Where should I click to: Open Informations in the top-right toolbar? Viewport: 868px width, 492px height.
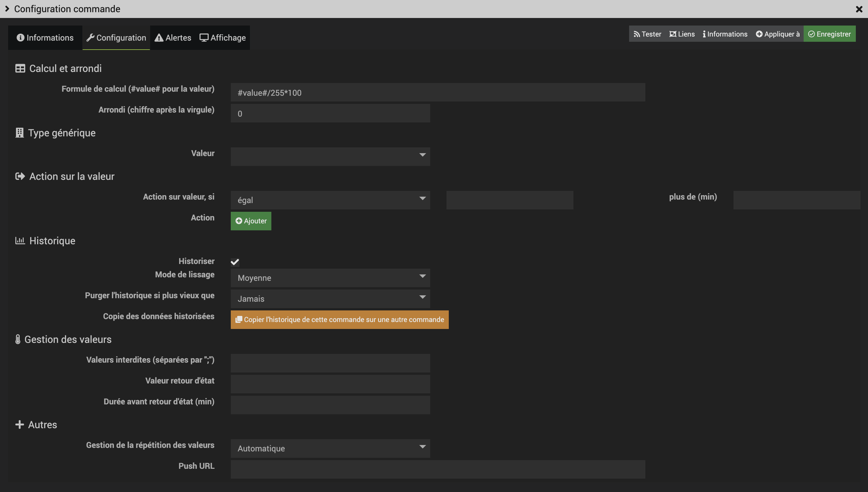tap(725, 34)
